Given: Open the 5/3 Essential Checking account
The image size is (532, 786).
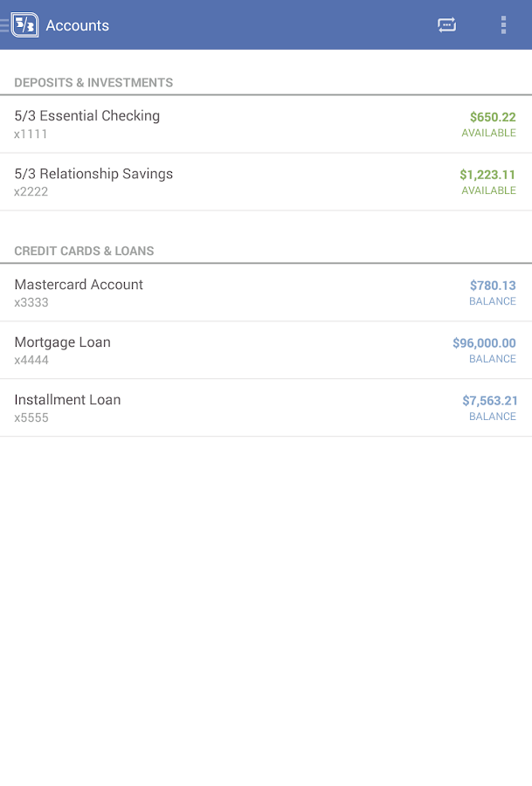Looking at the screenshot, I should (87, 116).
